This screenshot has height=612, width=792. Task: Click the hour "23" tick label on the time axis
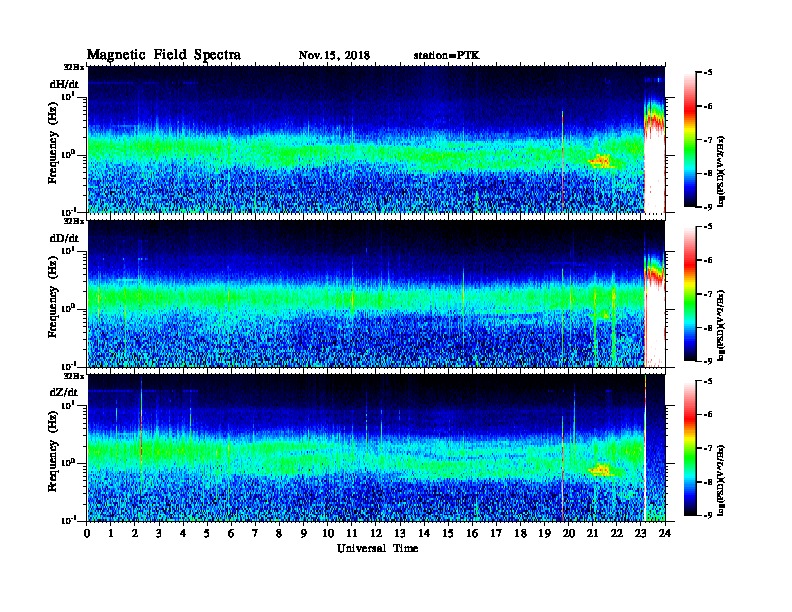(640, 533)
